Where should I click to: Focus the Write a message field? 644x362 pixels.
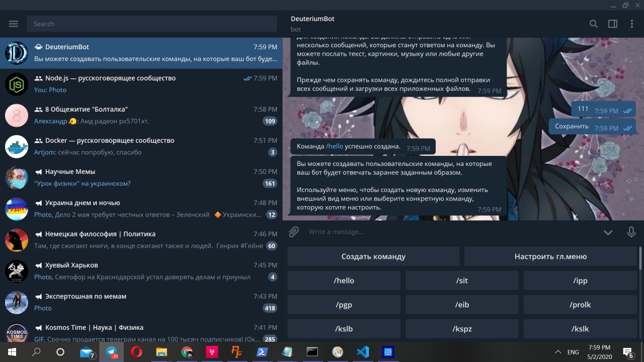tap(453, 232)
